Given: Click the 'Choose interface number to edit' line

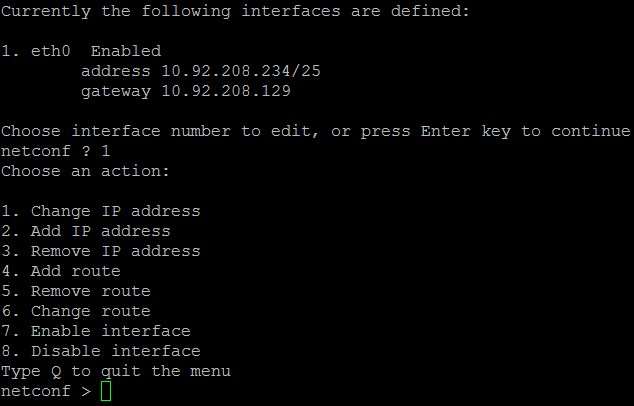Looking at the screenshot, I should [315, 131].
